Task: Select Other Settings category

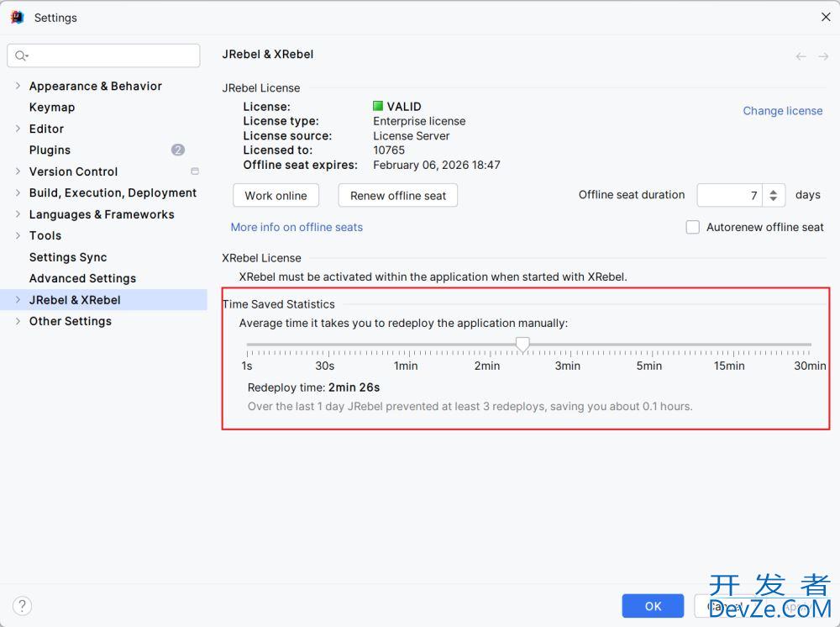Action: [71, 322]
